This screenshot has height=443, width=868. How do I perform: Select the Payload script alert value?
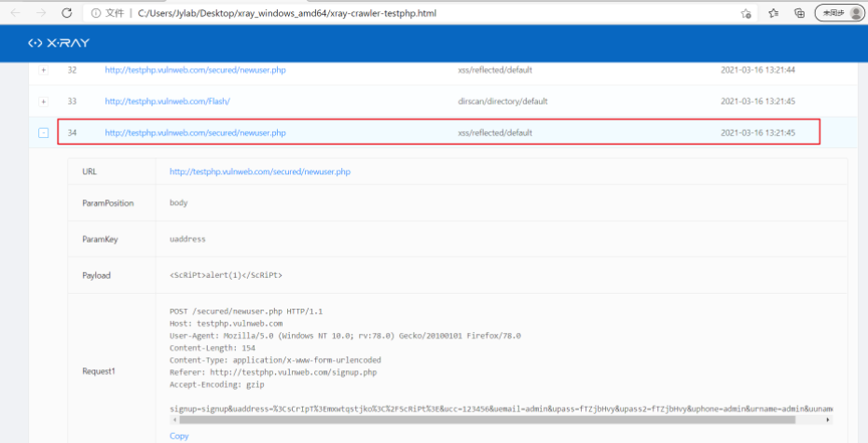tap(226, 275)
